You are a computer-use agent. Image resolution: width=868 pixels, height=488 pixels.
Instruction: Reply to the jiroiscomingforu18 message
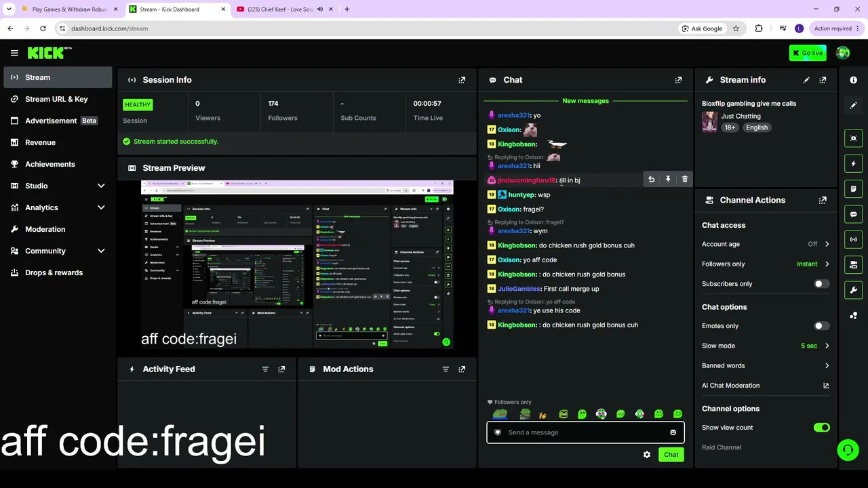coord(651,180)
